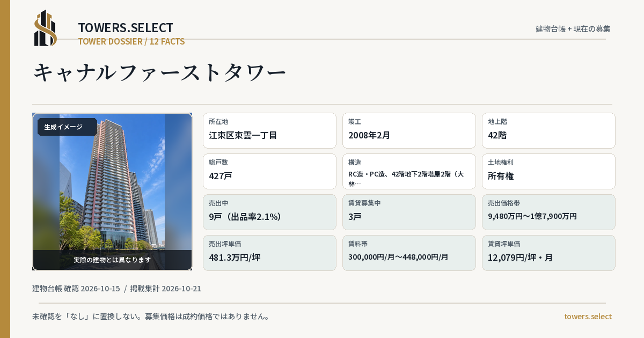Select the 竣工 2008年2月 card
644x338 pixels.
coord(409,130)
